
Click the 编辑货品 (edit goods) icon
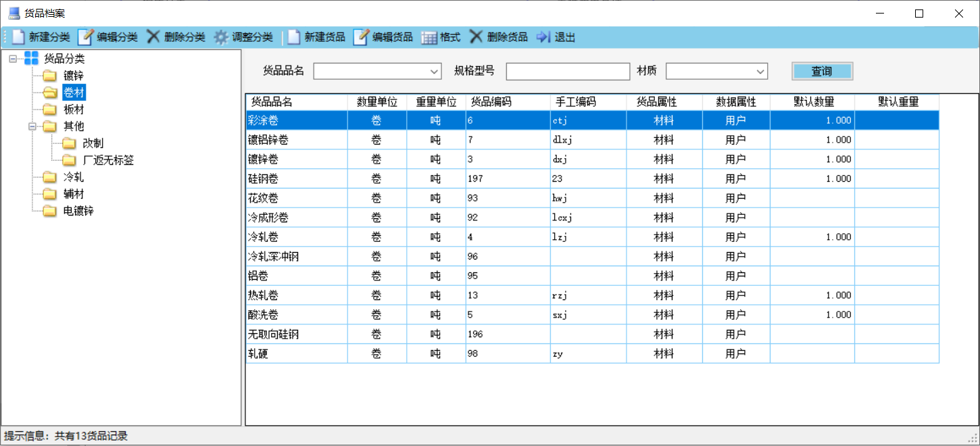coord(361,37)
